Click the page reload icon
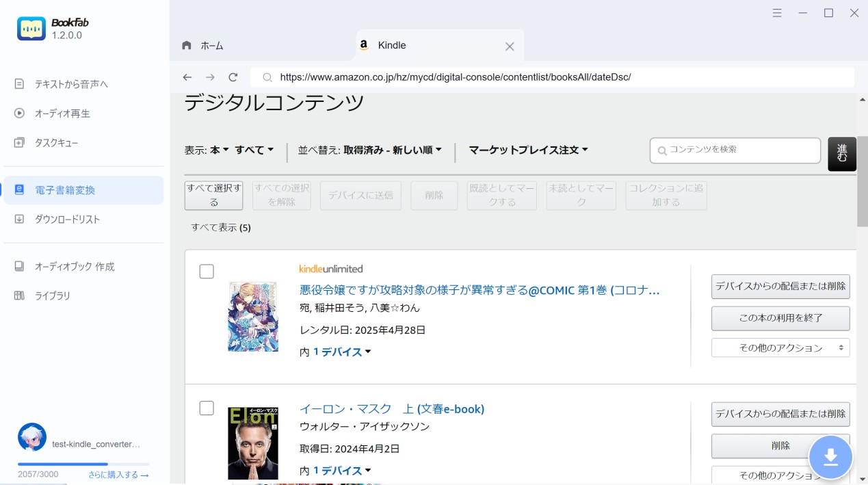The width and height of the screenshot is (868, 485). [233, 77]
